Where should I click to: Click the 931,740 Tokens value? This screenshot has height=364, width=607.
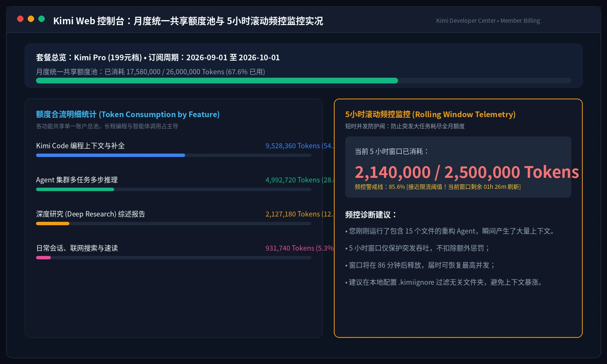[x=299, y=248]
